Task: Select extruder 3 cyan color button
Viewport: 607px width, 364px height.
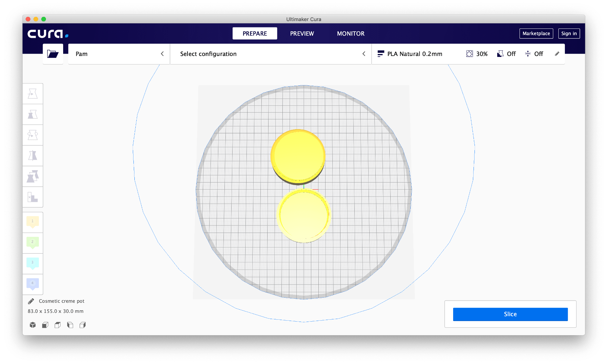Action: [33, 263]
